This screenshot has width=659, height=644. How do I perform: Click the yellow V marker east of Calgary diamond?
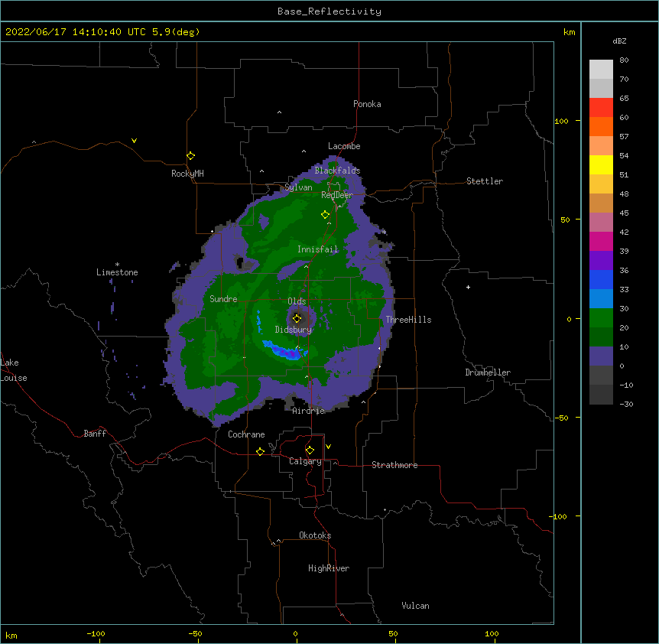click(328, 447)
